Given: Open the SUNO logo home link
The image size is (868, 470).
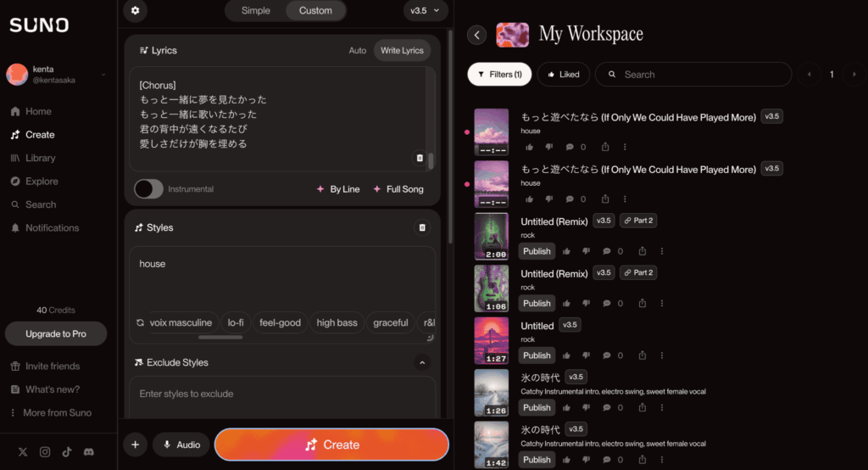Looking at the screenshot, I should point(39,25).
